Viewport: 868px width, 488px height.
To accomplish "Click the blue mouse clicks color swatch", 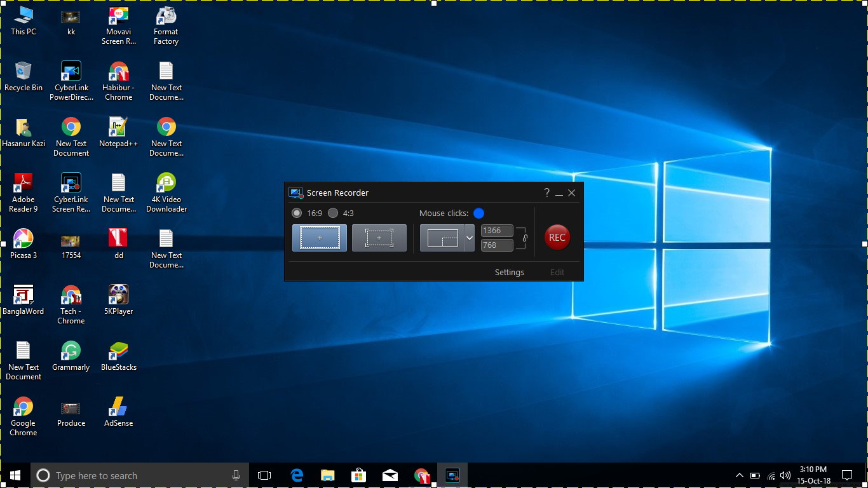I will pos(478,213).
